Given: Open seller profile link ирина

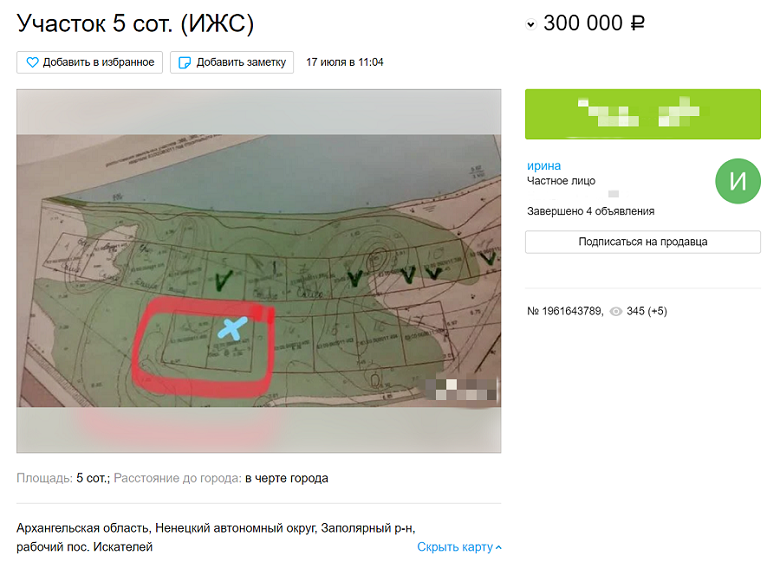Looking at the screenshot, I should tap(544, 166).
